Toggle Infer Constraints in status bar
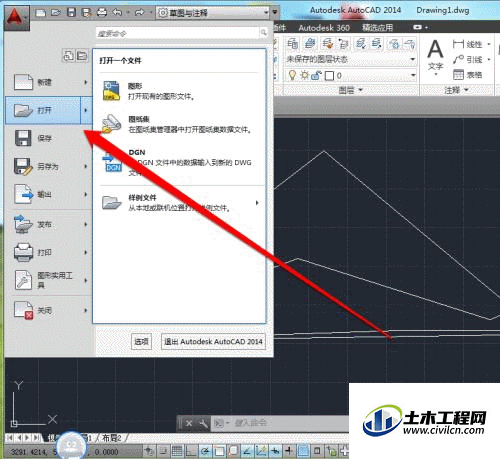Image resolution: width=500 pixels, height=459 pixels. [x=149, y=451]
